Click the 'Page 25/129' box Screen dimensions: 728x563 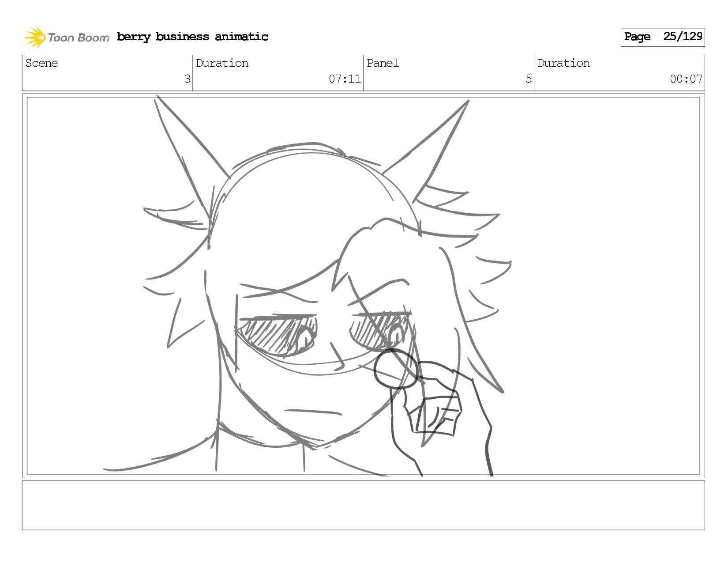point(662,37)
